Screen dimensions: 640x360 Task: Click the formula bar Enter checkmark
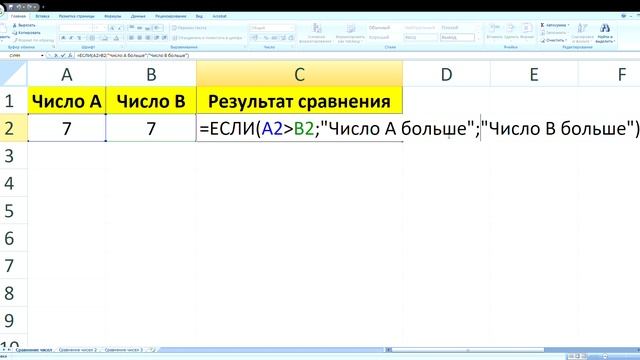tap(63, 55)
